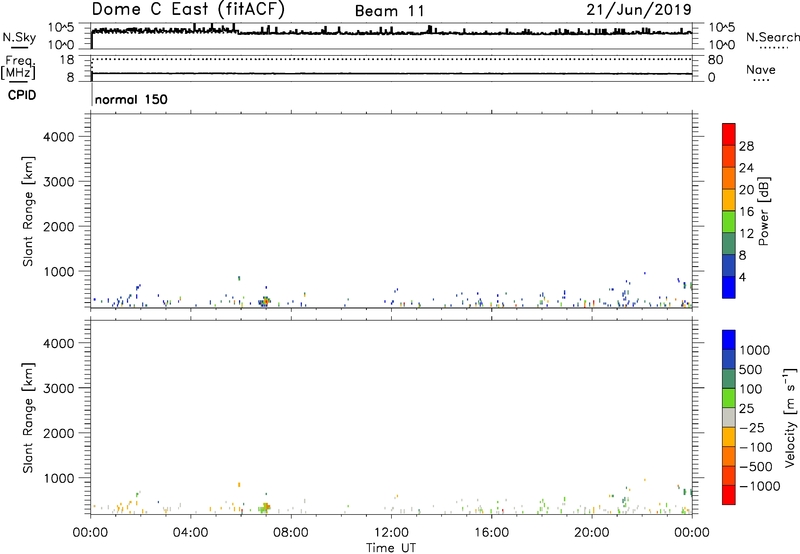Image resolution: width=800 pixels, height=554 pixels.
Task: Click the '20:00' time tick label
Action: tap(591, 533)
